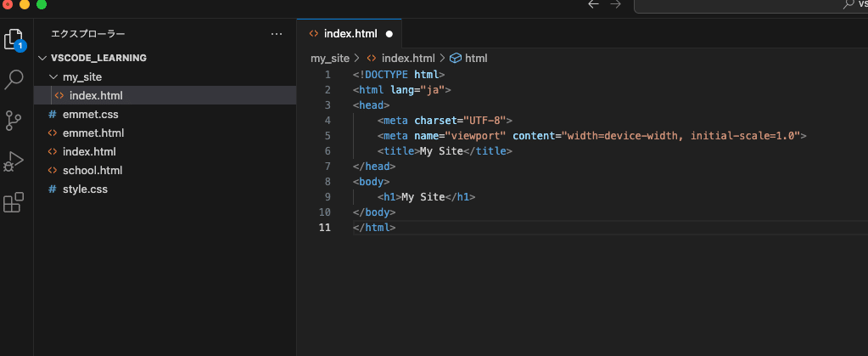The width and height of the screenshot is (868, 356).
Task: Open emmet.css in the explorer
Action: pyautogui.click(x=165, y=115)
